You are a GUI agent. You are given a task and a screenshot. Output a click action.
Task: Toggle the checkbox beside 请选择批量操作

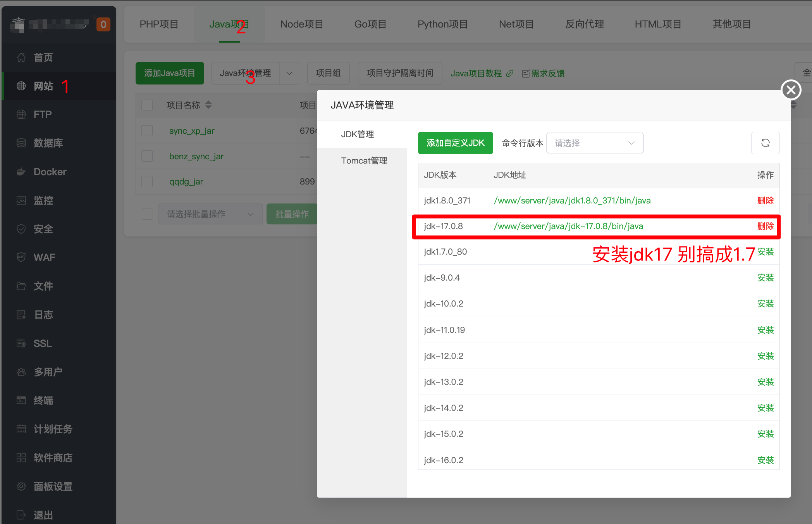pyautogui.click(x=147, y=214)
